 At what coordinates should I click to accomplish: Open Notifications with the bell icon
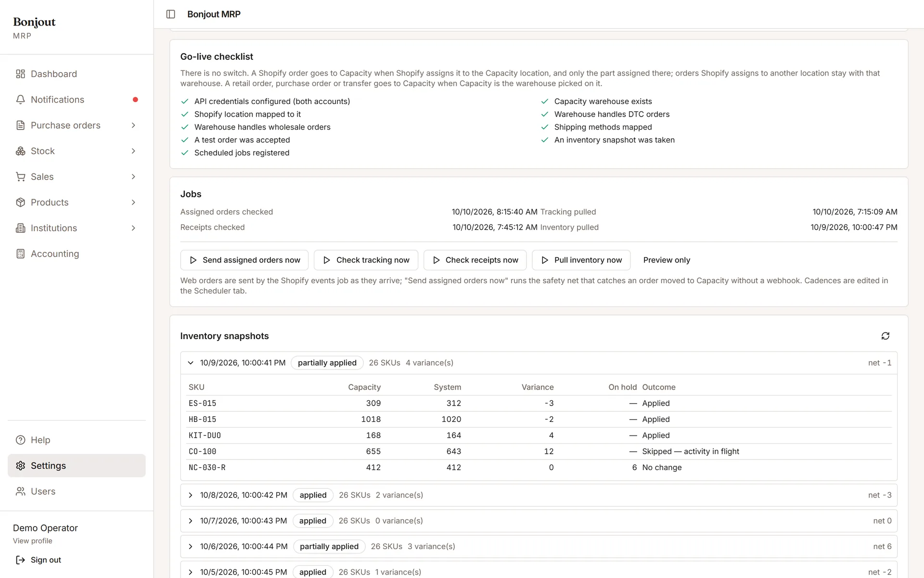pyautogui.click(x=20, y=100)
